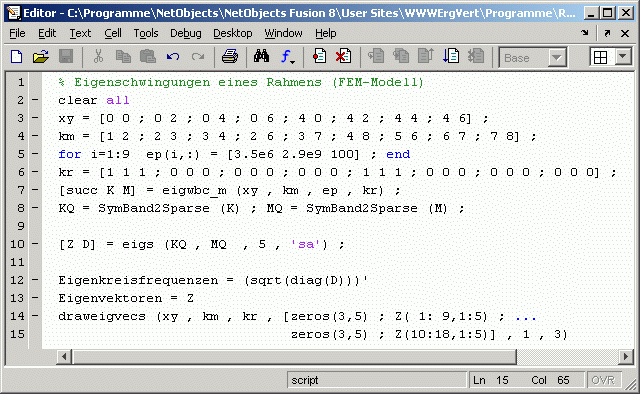Image resolution: width=640 pixels, height=394 pixels.
Task: Clear all breakpoints with the red X icon
Action: [343, 56]
